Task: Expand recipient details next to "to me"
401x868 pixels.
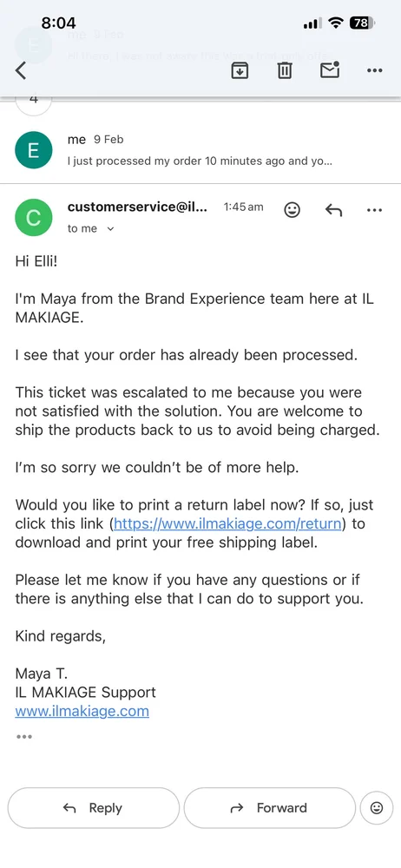Action: (x=110, y=228)
